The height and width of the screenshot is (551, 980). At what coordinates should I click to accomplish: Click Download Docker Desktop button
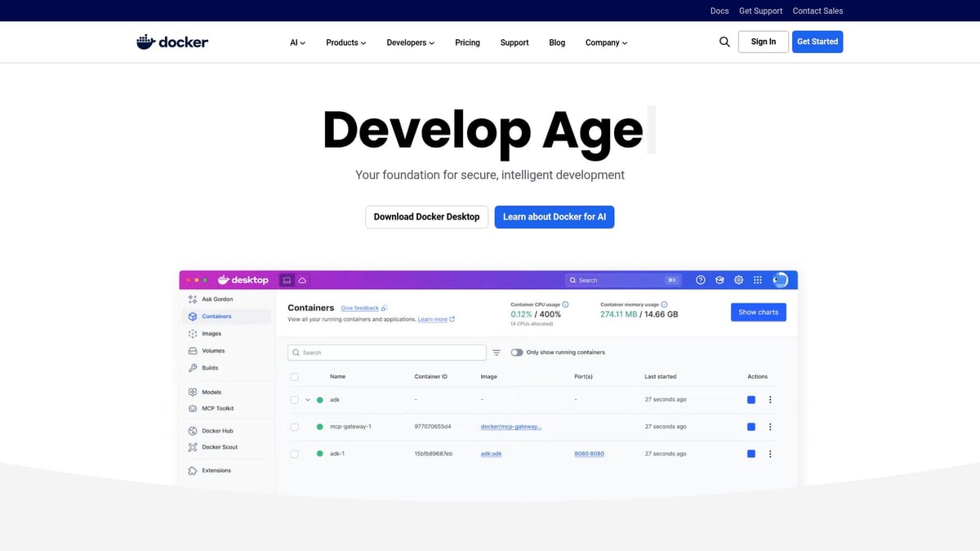tap(426, 217)
